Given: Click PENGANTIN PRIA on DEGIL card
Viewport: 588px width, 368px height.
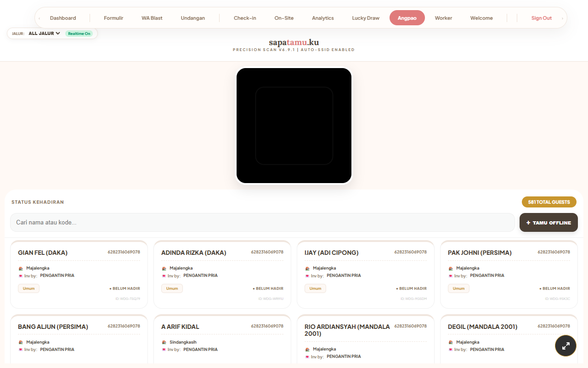Looking at the screenshot, I should pyautogui.click(x=487, y=350).
